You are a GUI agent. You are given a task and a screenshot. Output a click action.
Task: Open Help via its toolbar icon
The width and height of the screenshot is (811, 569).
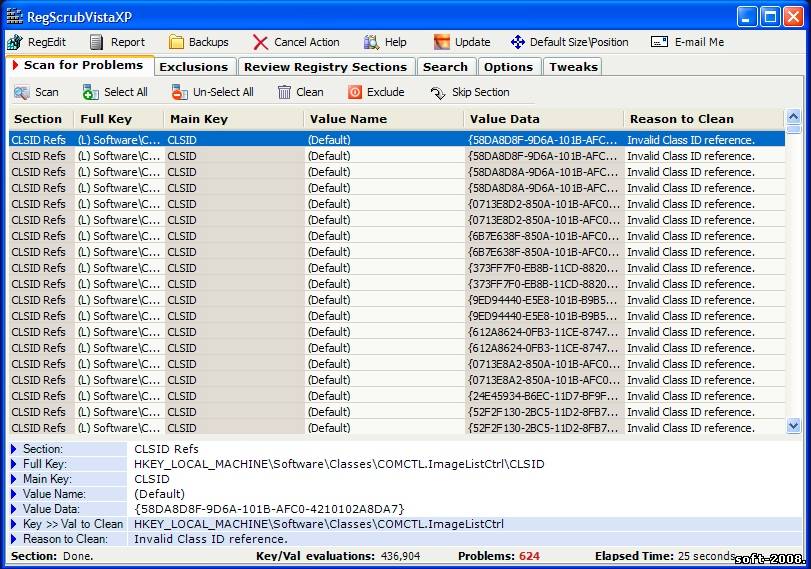[371, 42]
